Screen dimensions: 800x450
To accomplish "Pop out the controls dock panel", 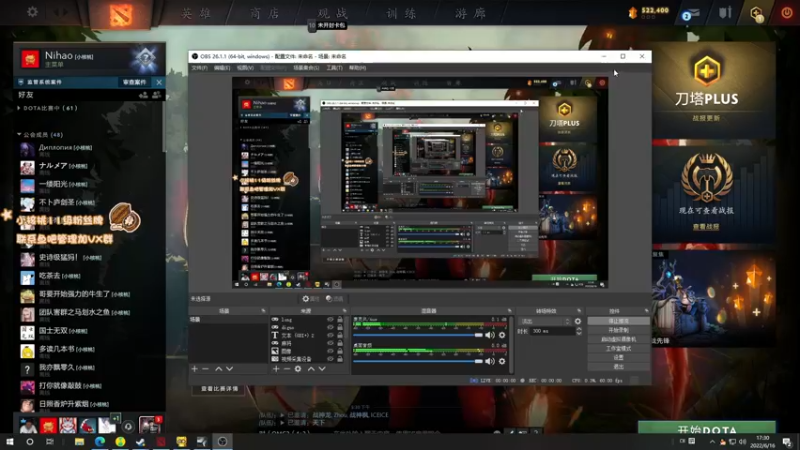I will [646, 311].
